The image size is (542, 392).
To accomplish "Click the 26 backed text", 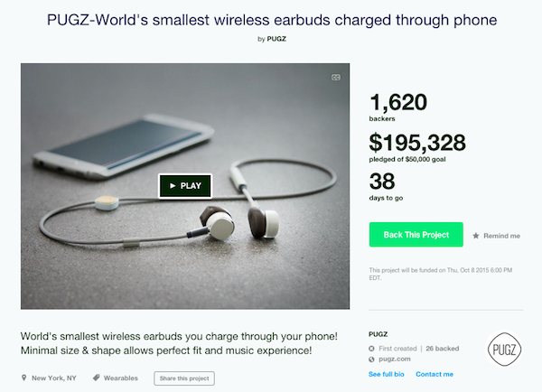I will pos(442,349).
